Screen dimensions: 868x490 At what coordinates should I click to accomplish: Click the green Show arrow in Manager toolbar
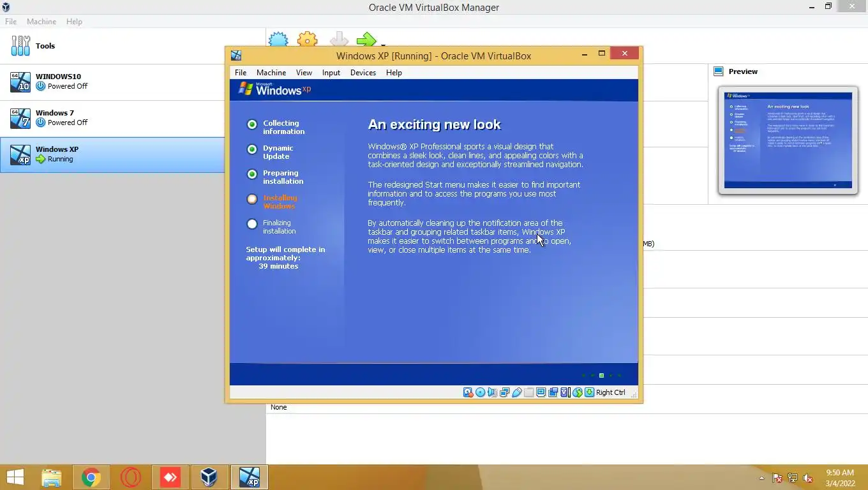(x=366, y=40)
